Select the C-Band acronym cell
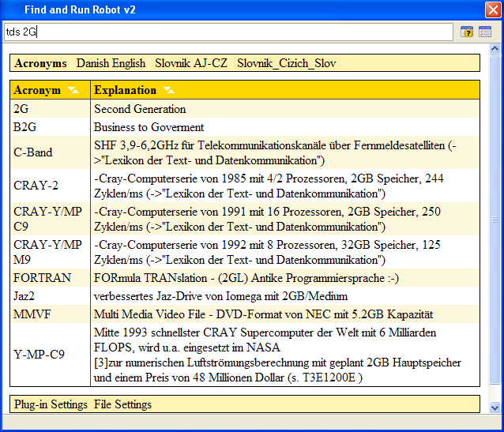The height and width of the screenshot is (432, 504). tap(50, 152)
